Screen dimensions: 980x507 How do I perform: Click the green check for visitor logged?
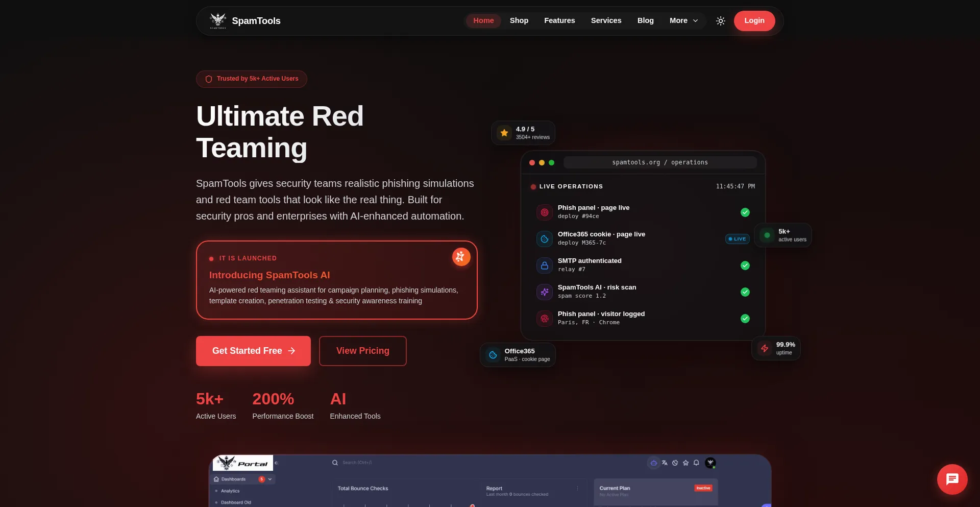pyautogui.click(x=745, y=318)
